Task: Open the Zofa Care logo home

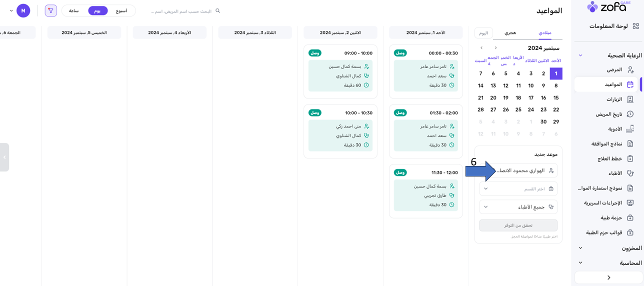Action: click(x=608, y=7)
